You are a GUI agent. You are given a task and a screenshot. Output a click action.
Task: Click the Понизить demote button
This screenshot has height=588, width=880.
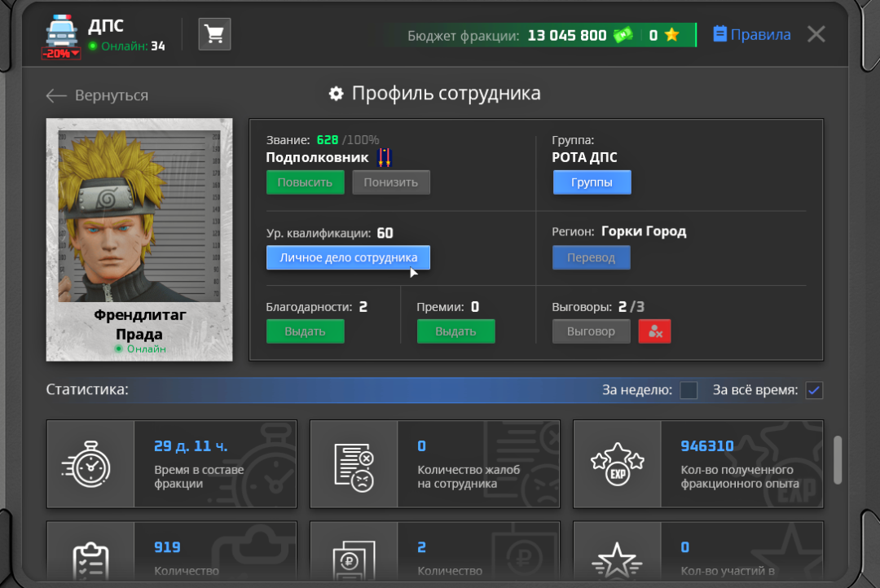pos(390,182)
